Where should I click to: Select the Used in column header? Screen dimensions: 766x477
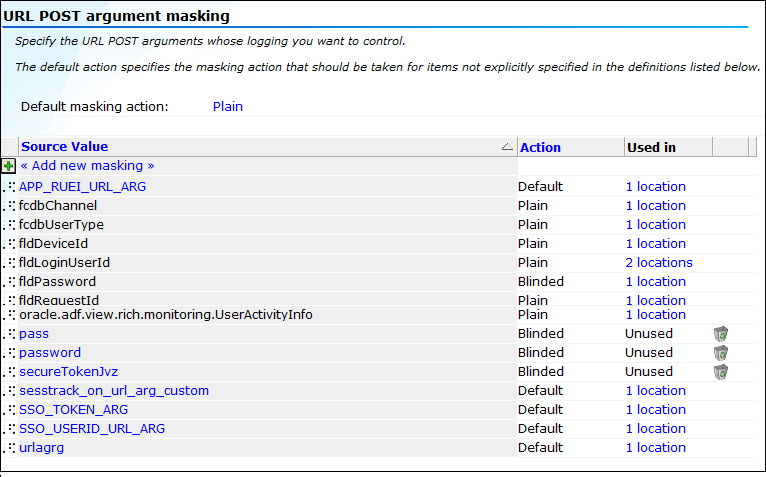[x=651, y=147]
